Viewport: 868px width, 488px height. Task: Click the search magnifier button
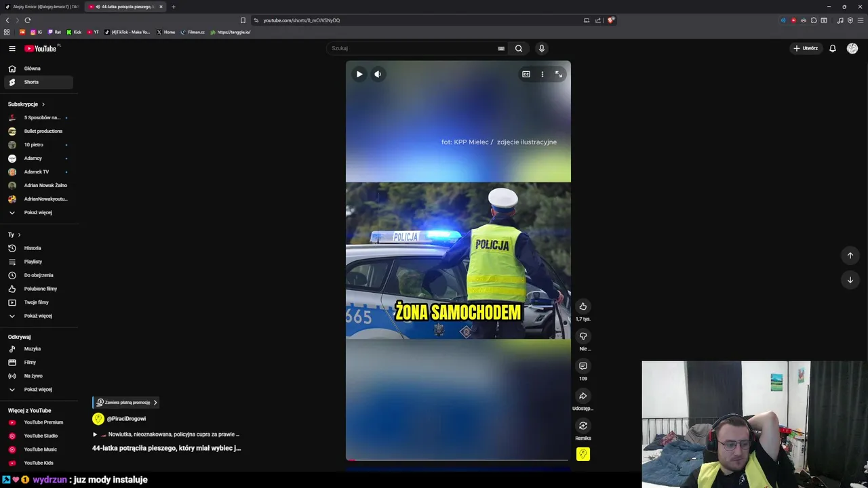pos(519,48)
